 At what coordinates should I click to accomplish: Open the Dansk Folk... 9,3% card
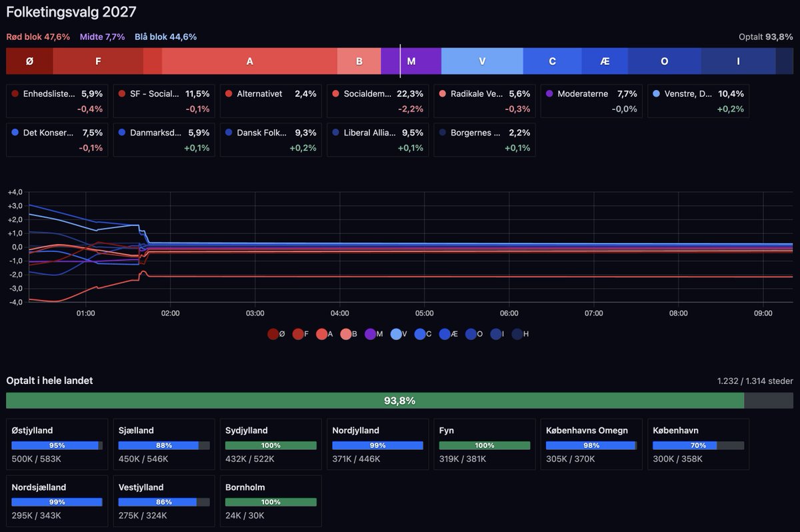pos(271,140)
